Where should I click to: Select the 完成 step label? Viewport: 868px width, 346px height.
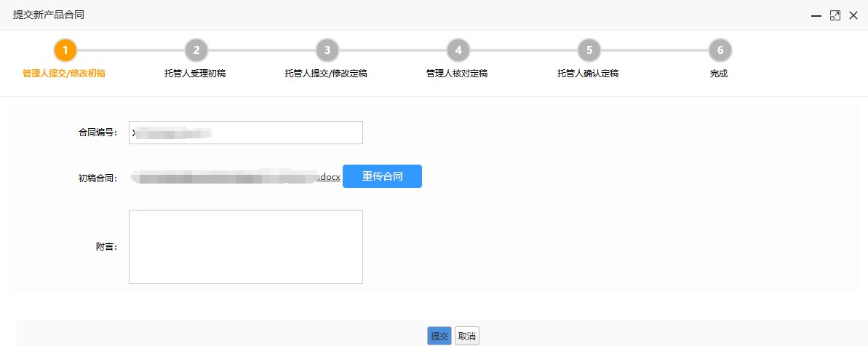(719, 74)
